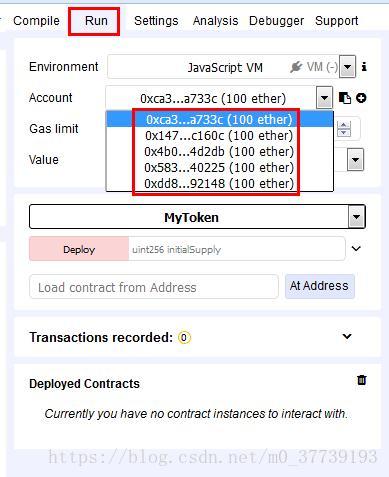Click the Account selection box showing 0xca3...a733c
Screen dimensions: 389x477
click(x=219, y=98)
